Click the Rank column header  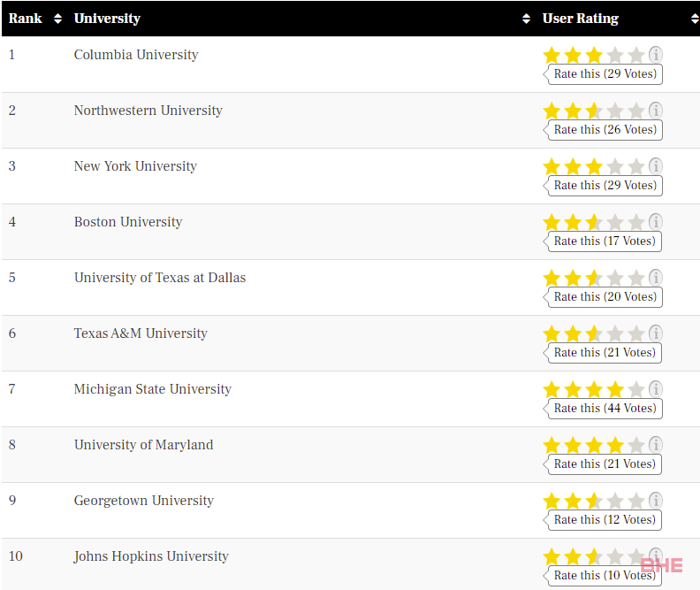[x=25, y=19]
